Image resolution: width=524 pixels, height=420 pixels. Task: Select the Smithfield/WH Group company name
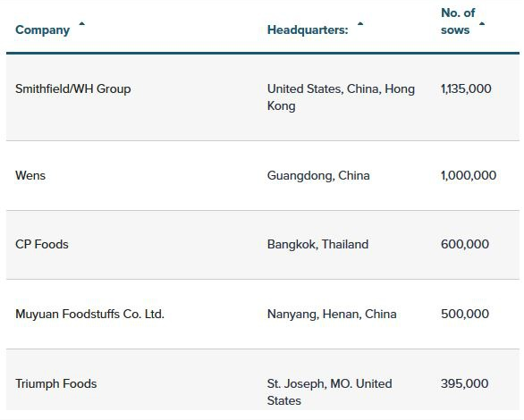[x=72, y=88]
